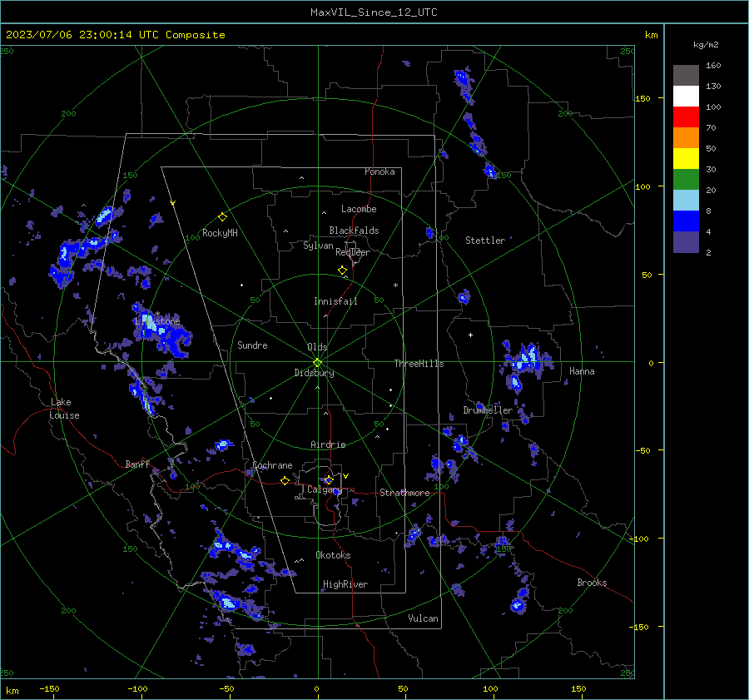Pick the light blue 8–20 legend swatch
Screen dimensions: 749x700
[x=686, y=201]
